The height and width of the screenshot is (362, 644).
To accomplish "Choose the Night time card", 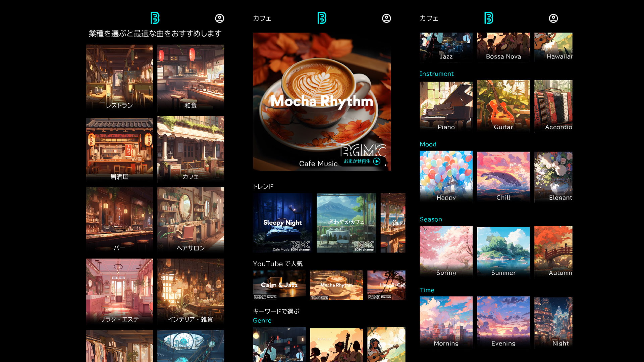I will pyautogui.click(x=553, y=322).
